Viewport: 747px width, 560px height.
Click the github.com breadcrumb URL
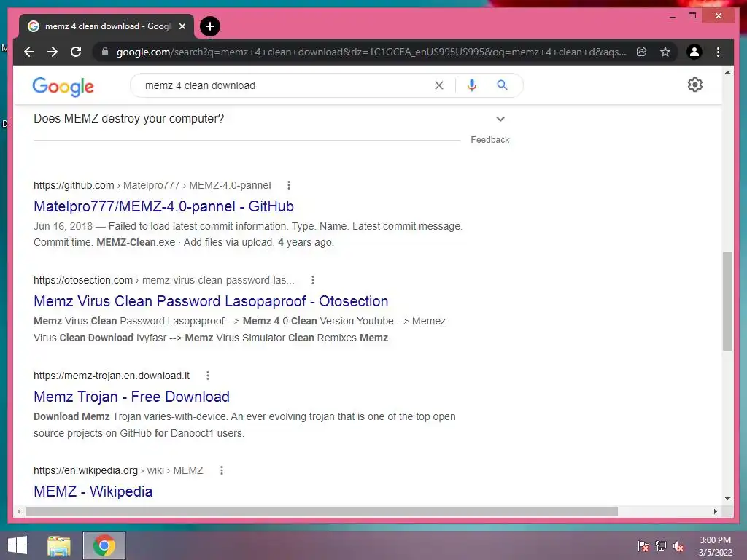pos(152,185)
